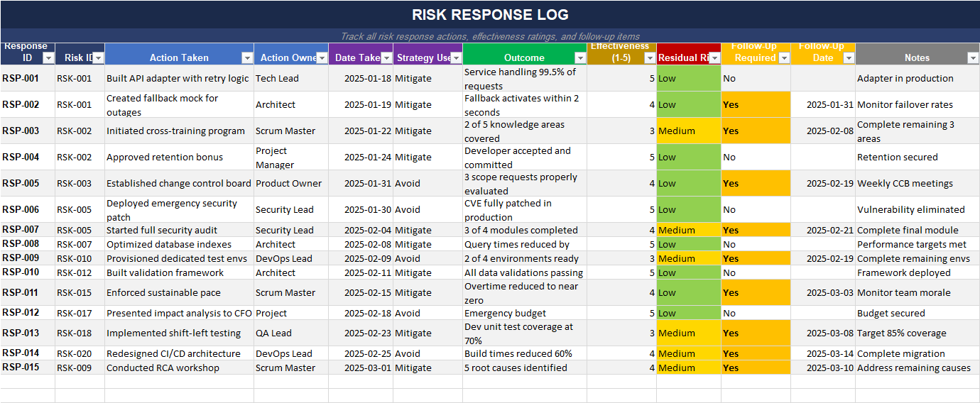The image size is (980, 403).
Task: Open the Strategy Used filter dropdown
Action: (x=456, y=58)
